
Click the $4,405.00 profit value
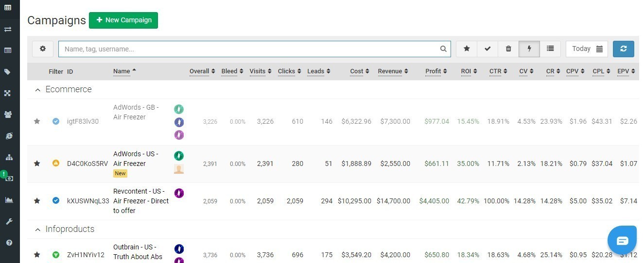pos(434,201)
